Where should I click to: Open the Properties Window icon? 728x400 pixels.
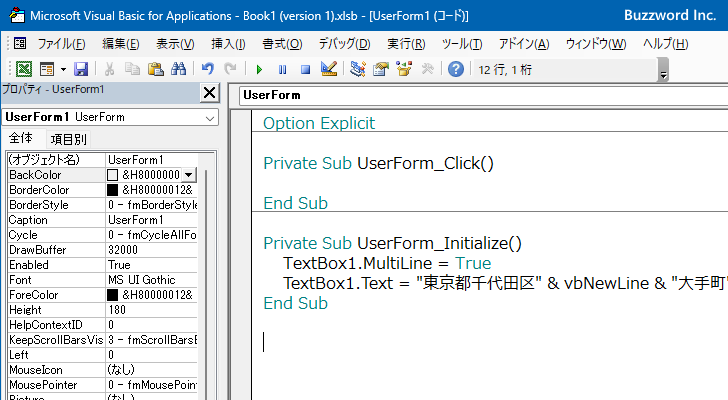click(381, 69)
